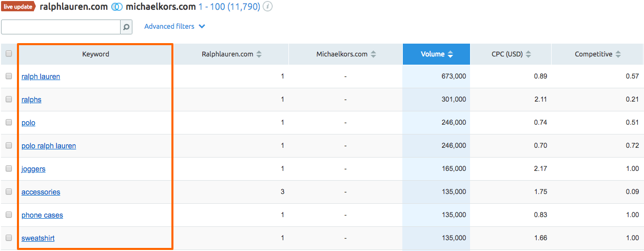Sort by Michaelkors.com column arrows
This screenshot has width=644, height=251.
click(x=374, y=54)
